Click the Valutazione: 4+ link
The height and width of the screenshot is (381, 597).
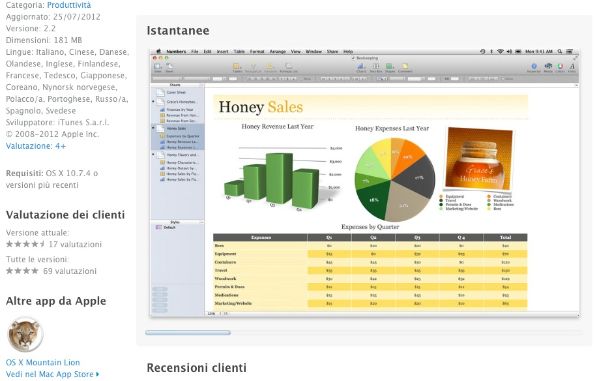36,146
